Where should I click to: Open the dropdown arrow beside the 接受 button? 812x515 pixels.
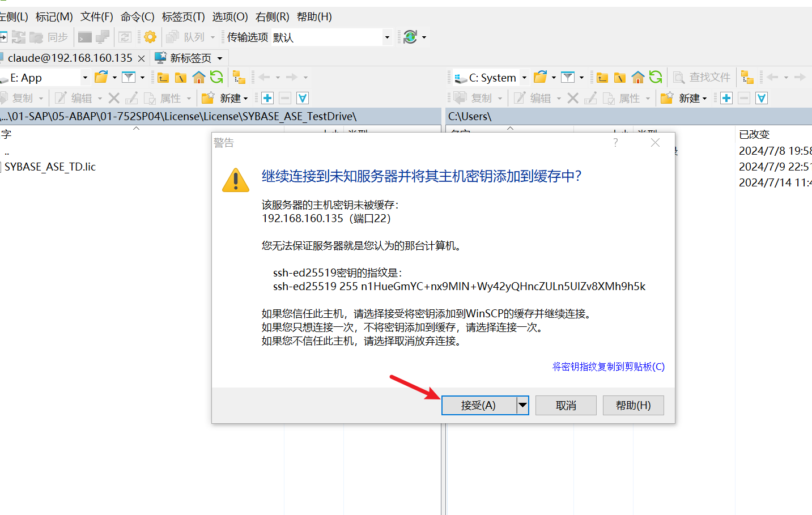[522, 405]
